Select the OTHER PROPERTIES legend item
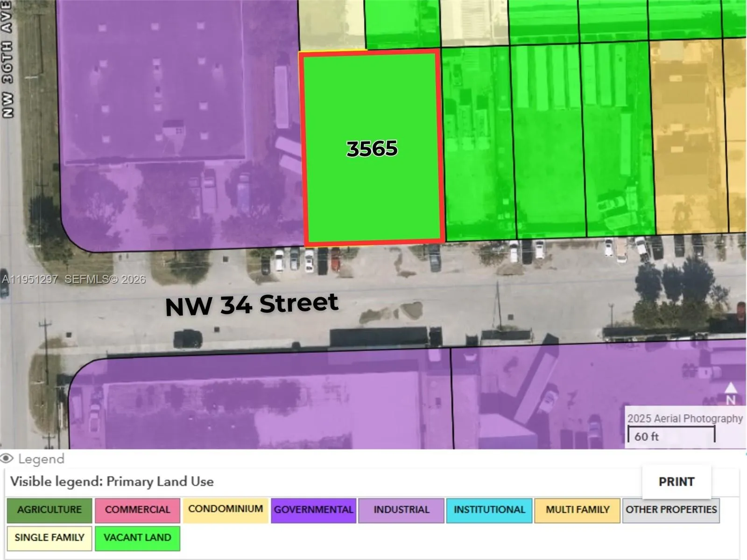 pos(670,510)
